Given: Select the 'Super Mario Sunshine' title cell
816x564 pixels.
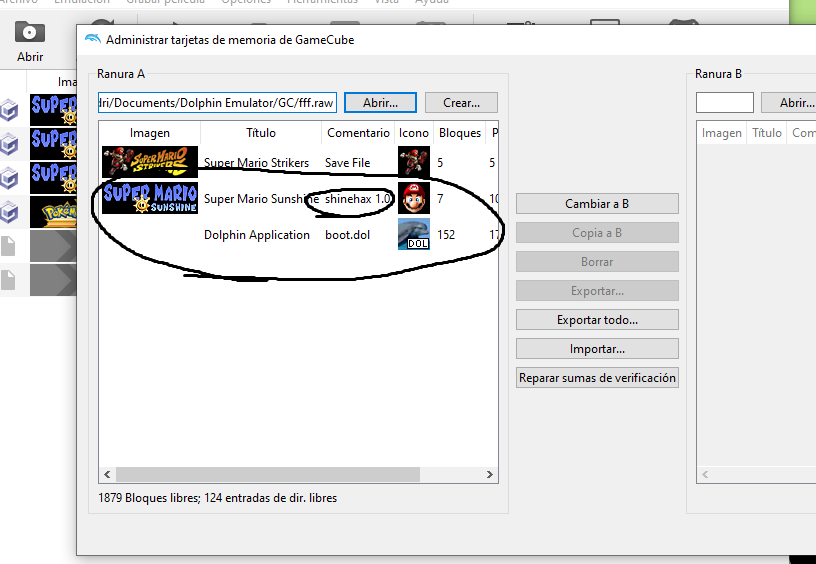Looking at the screenshot, I should 261,198.
